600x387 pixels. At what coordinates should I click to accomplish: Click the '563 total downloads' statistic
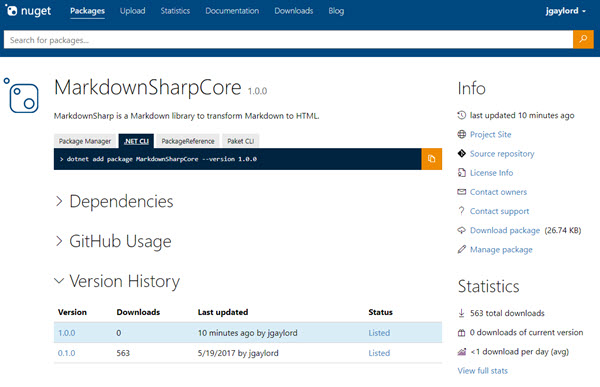click(507, 313)
